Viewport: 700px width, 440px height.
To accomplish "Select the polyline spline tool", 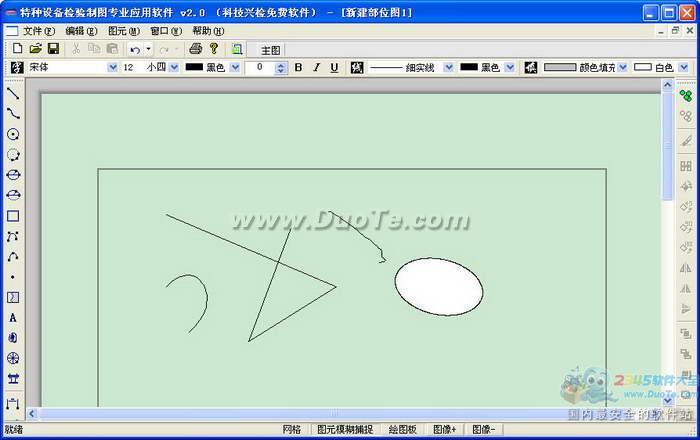I will (x=13, y=237).
